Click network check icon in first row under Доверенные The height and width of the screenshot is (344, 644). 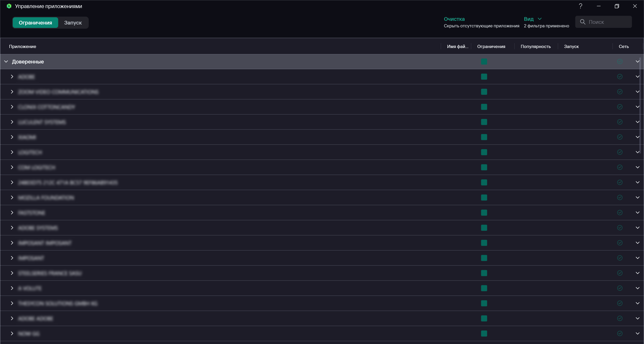click(x=620, y=77)
